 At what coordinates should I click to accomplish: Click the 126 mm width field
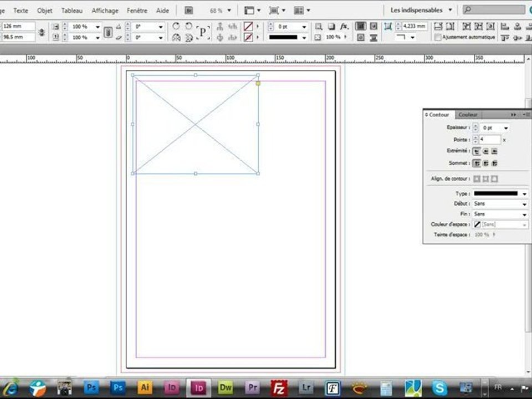click(x=18, y=26)
